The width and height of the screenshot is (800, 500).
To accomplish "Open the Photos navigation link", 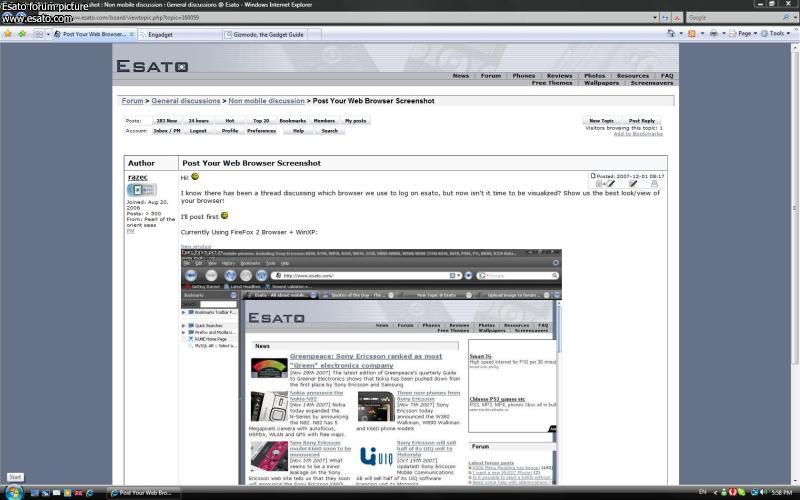I will point(594,76).
